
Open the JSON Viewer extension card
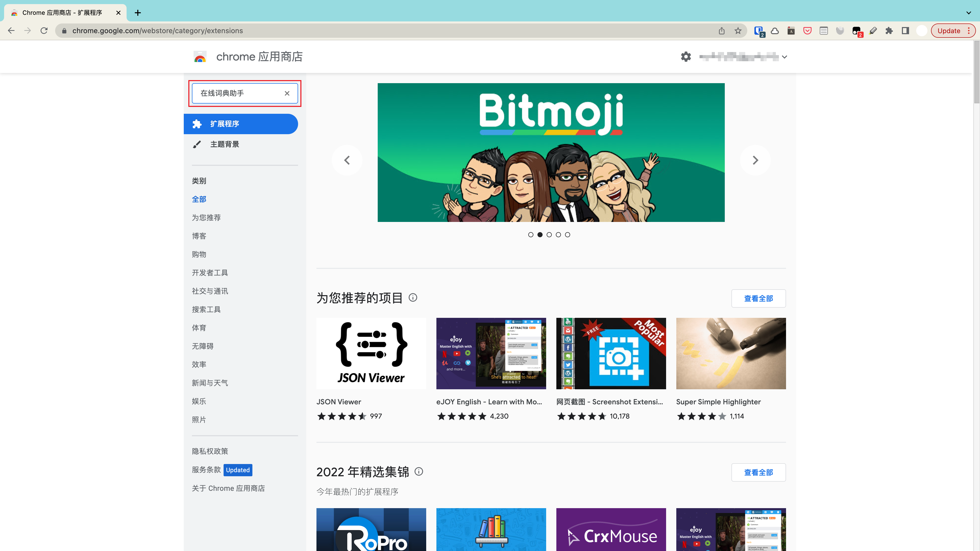[371, 369]
